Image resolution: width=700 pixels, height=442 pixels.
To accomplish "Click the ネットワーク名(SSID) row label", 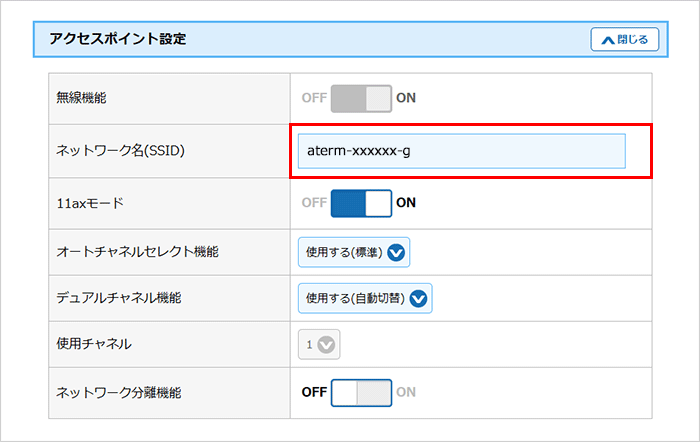I will click(x=121, y=151).
